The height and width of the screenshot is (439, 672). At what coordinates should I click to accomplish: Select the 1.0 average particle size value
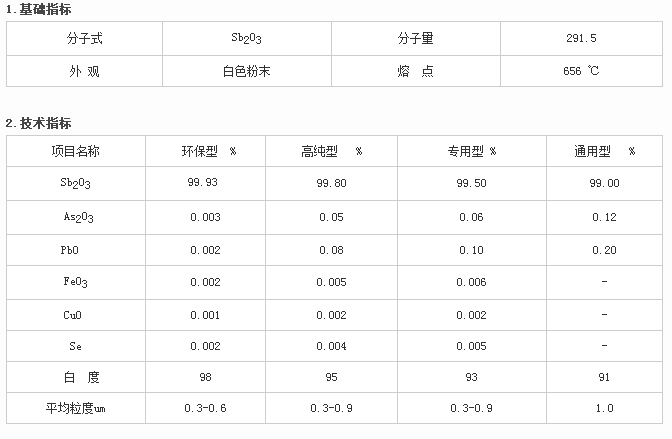pyautogui.click(x=604, y=408)
